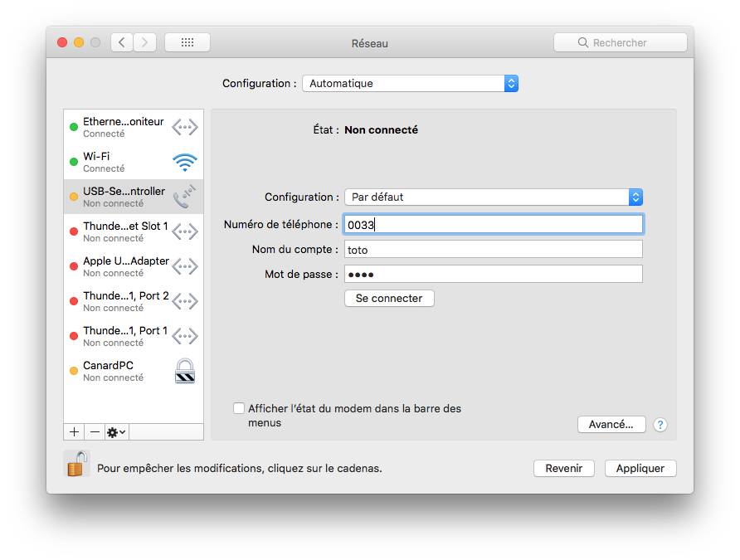Select Apple U...Adapter service
This screenshot has height=560, width=740.
click(x=134, y=266)
